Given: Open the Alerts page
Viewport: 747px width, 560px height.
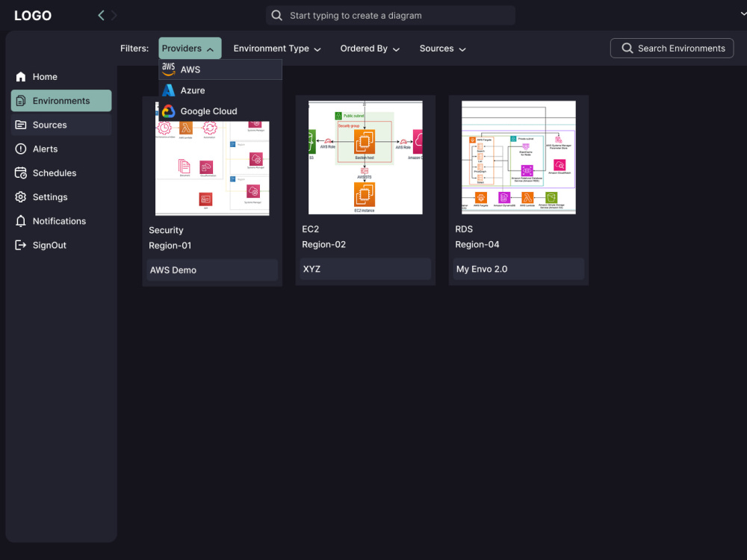Looking at the screenshot, I should click(61, 149).
